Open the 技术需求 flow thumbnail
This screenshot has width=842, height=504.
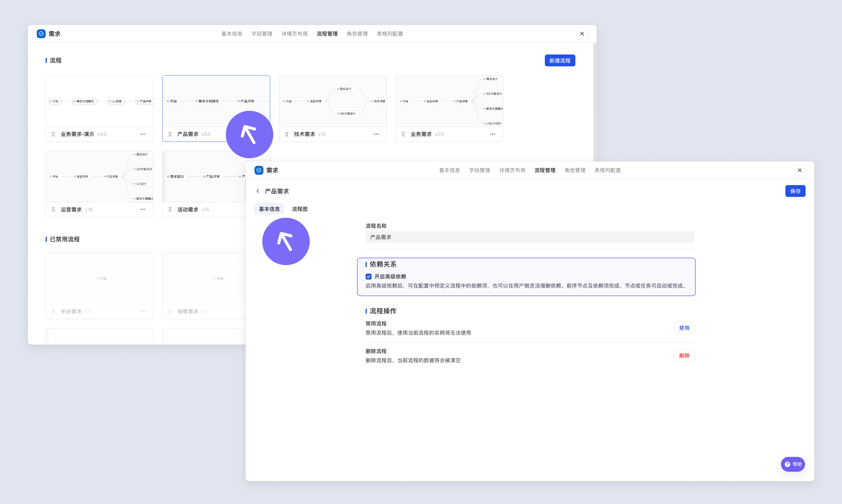pyautogui.click(x=333, y=101)
